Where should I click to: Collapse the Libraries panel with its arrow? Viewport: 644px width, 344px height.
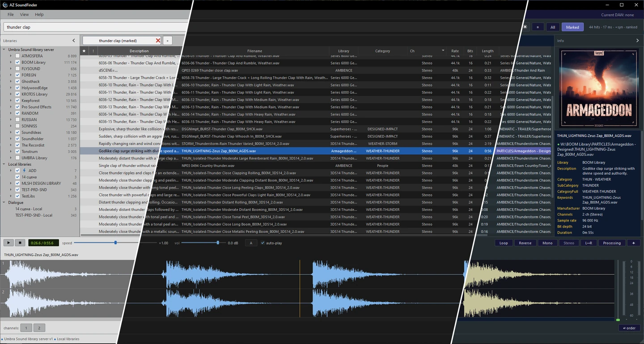click(x=74, y=41)
